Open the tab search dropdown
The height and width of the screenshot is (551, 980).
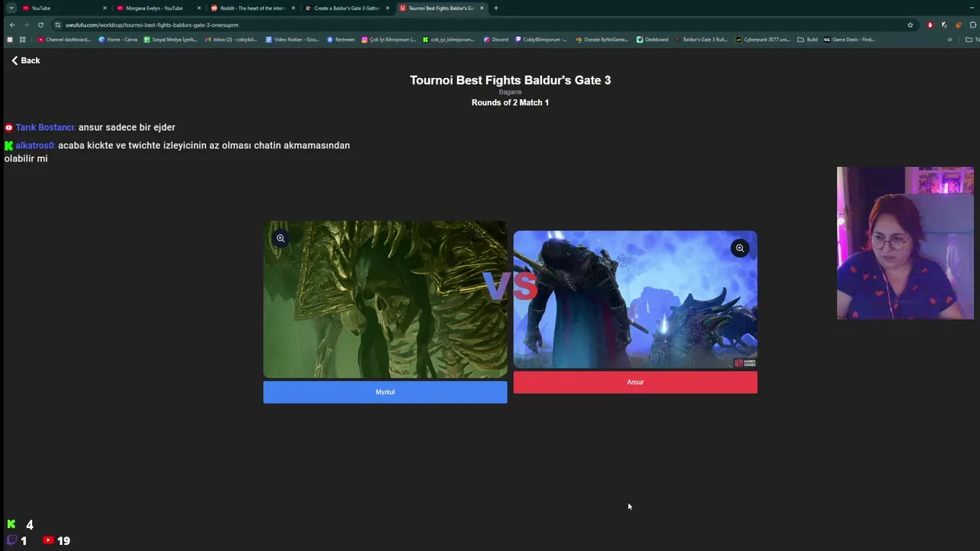11,8
